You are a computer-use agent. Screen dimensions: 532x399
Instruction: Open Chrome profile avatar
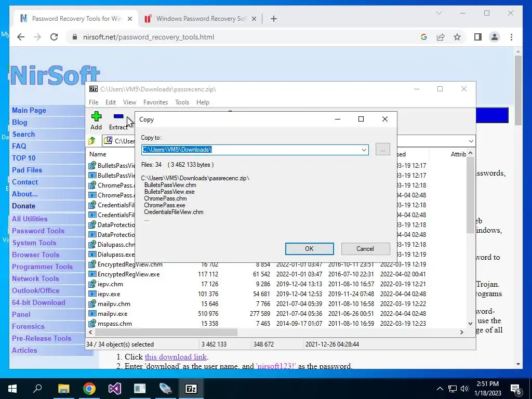pos(495,37)
